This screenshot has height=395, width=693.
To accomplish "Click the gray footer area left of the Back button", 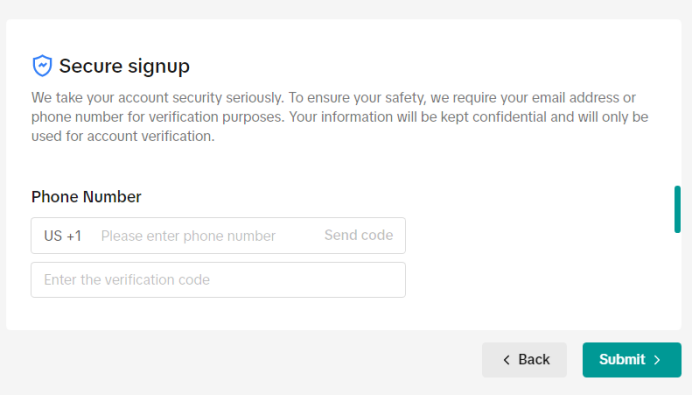I will (241, 360).
